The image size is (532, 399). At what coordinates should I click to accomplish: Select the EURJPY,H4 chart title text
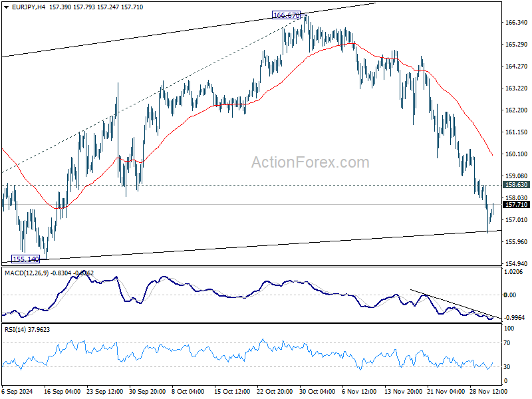point(28,7)
